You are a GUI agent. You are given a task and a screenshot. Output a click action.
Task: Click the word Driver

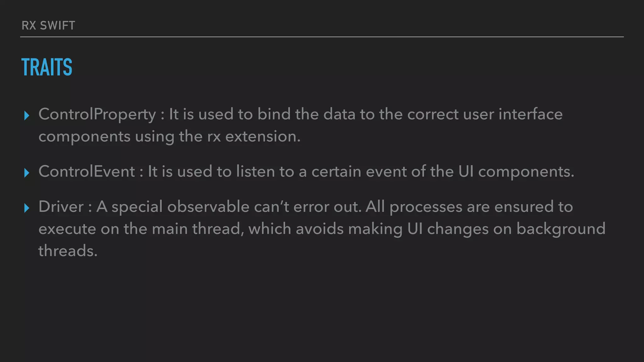coord(61,207)
